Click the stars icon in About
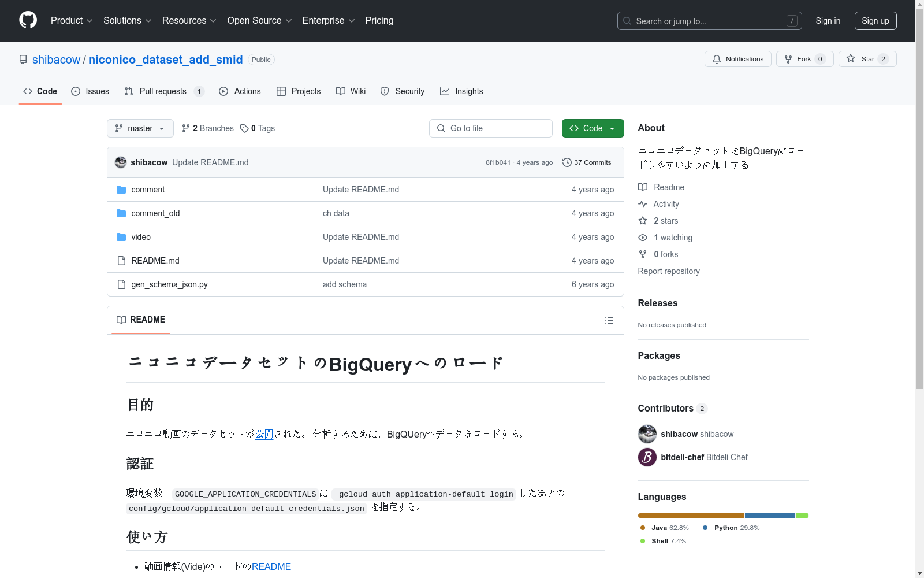 (643, 221)
